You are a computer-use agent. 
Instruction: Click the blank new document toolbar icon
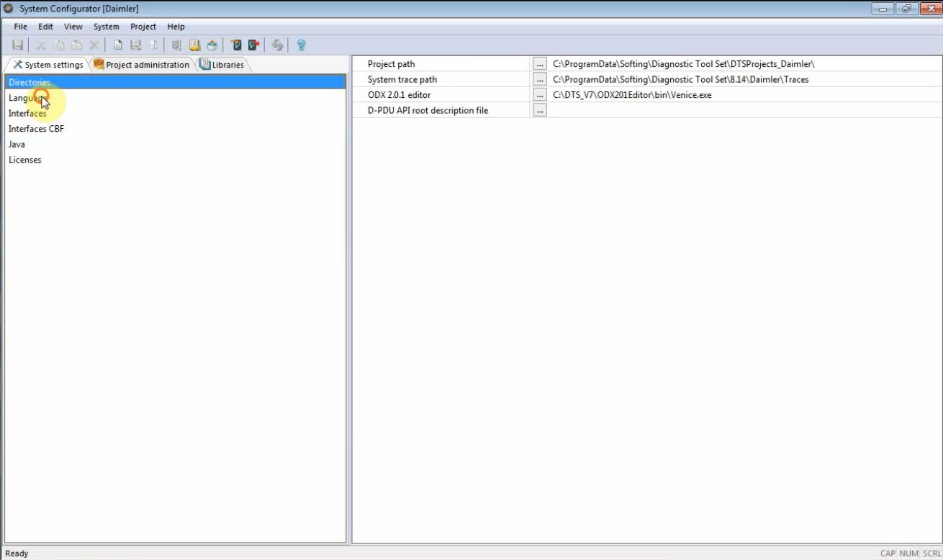[x=118, y=45]
